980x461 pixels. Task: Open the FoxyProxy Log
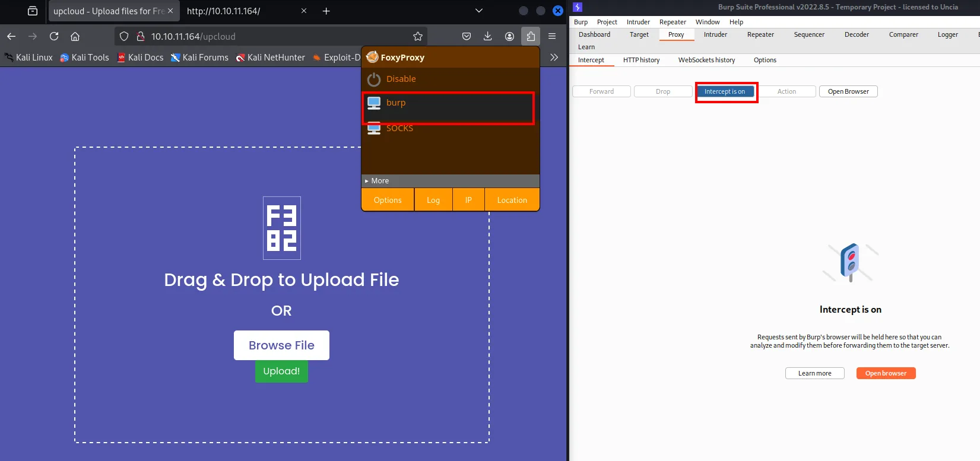click(x=433, y=200)
